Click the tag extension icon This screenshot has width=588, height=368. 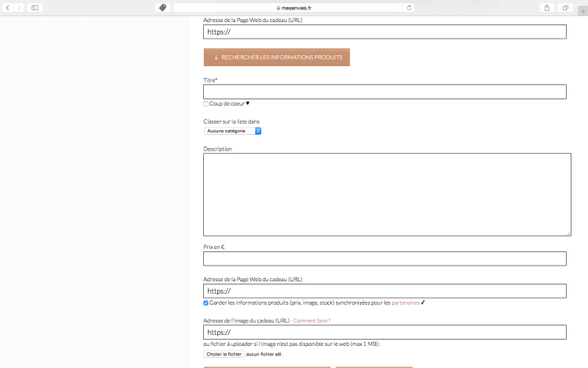click(x=162, y=7)
